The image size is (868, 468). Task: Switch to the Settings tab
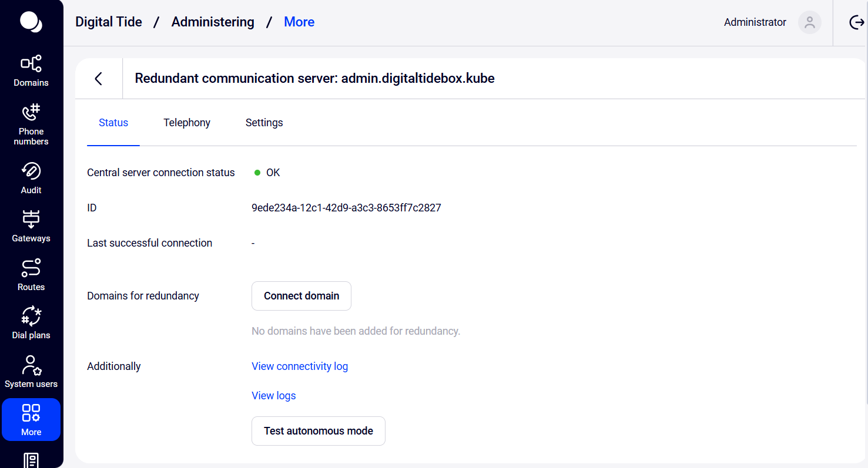click(264, 123)
